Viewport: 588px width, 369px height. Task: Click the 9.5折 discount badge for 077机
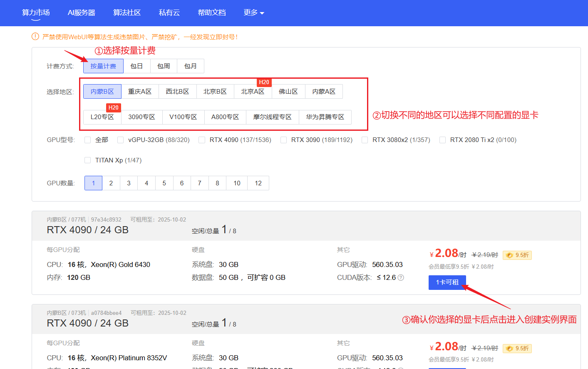517,255
